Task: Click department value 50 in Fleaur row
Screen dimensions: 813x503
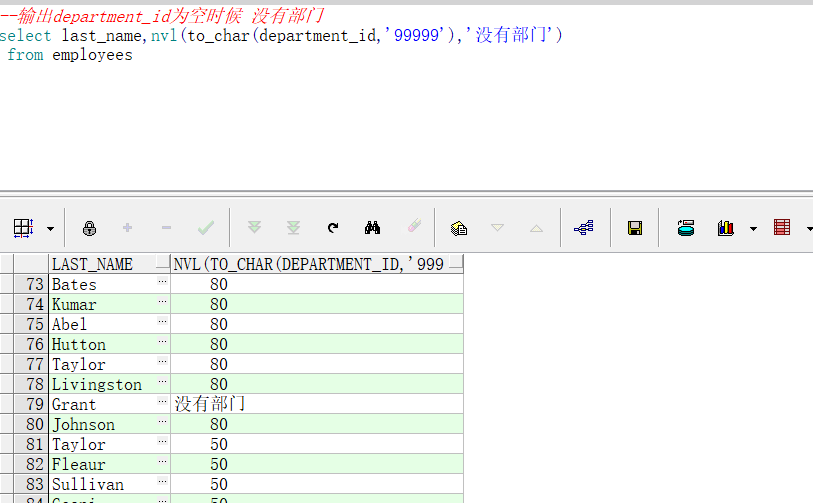Action: coord(317,464)
